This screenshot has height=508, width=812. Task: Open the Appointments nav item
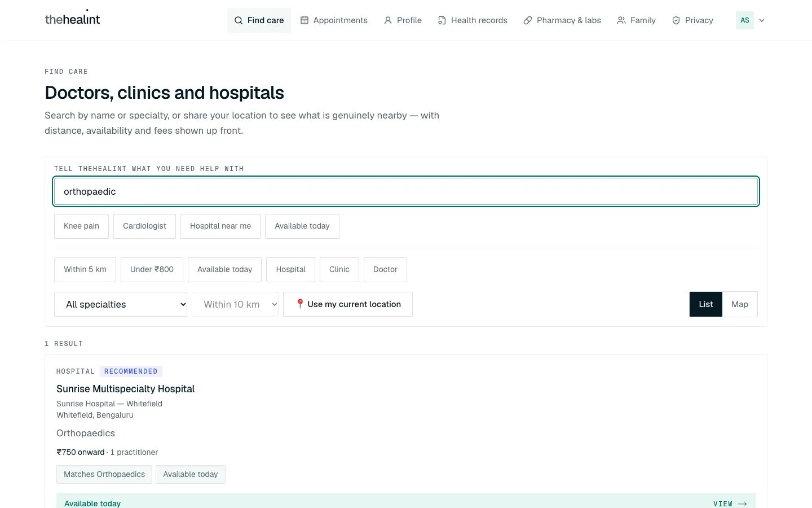(334, 20)
